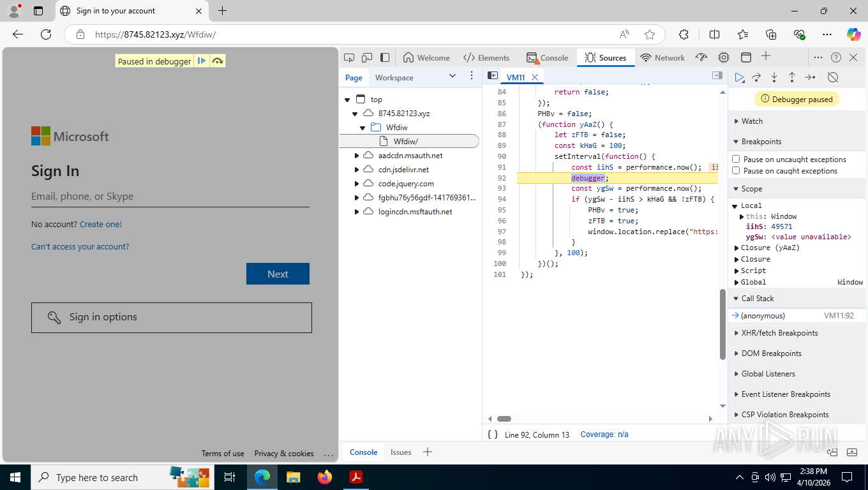
Task: Open DevTools customize ellipsis menu
Action: click(818, 57)
